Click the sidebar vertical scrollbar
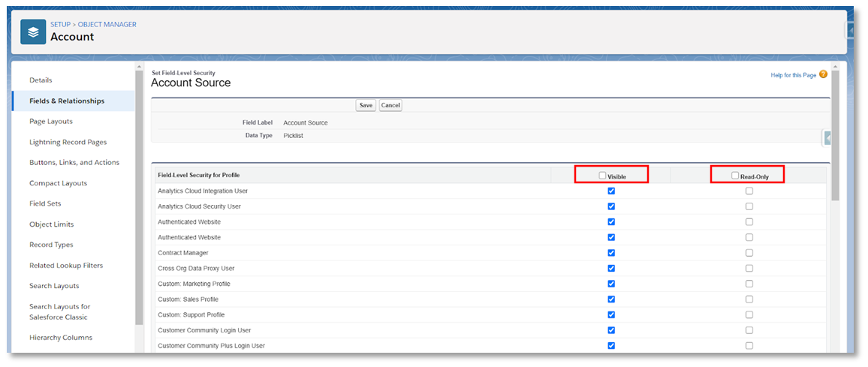Image resolution: width=868 pixels, height=367 pixels. tap(139, 197)
